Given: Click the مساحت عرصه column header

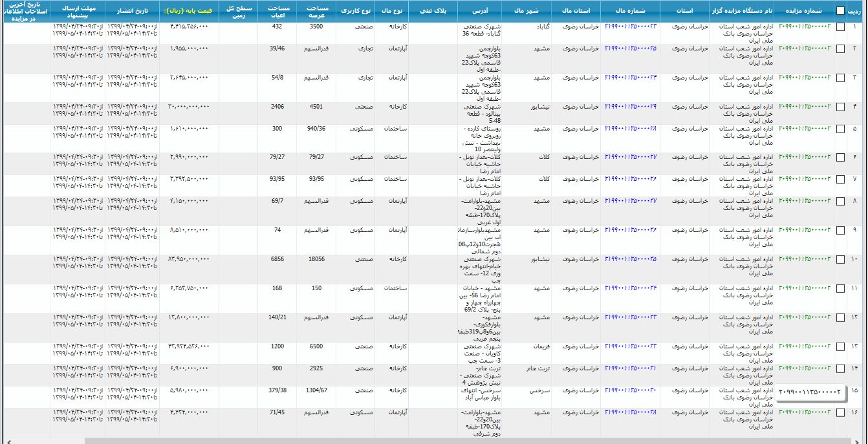Looking at the screenshot, I should click(x=317, y=12).
